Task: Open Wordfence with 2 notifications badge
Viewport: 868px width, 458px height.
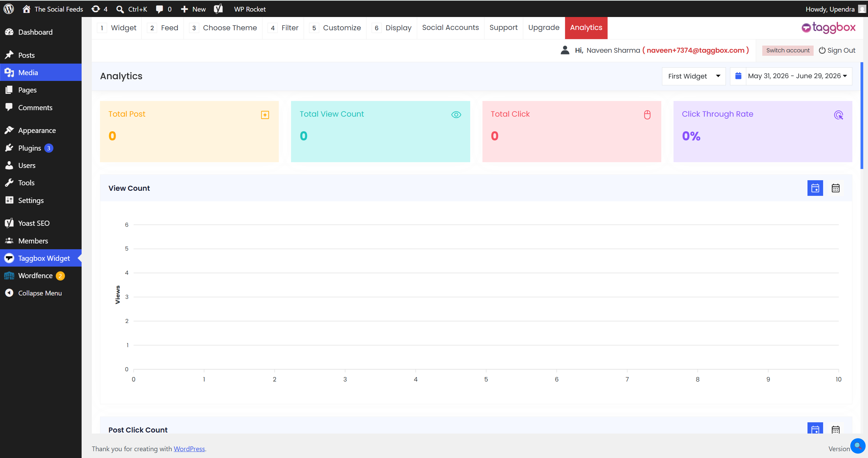Action: (x=41, y=275)
